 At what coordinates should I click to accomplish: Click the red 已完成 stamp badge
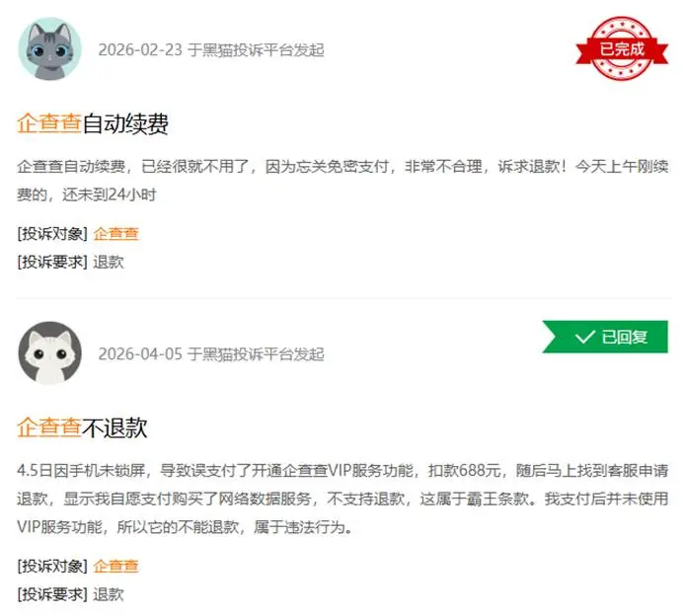(622, 48)
